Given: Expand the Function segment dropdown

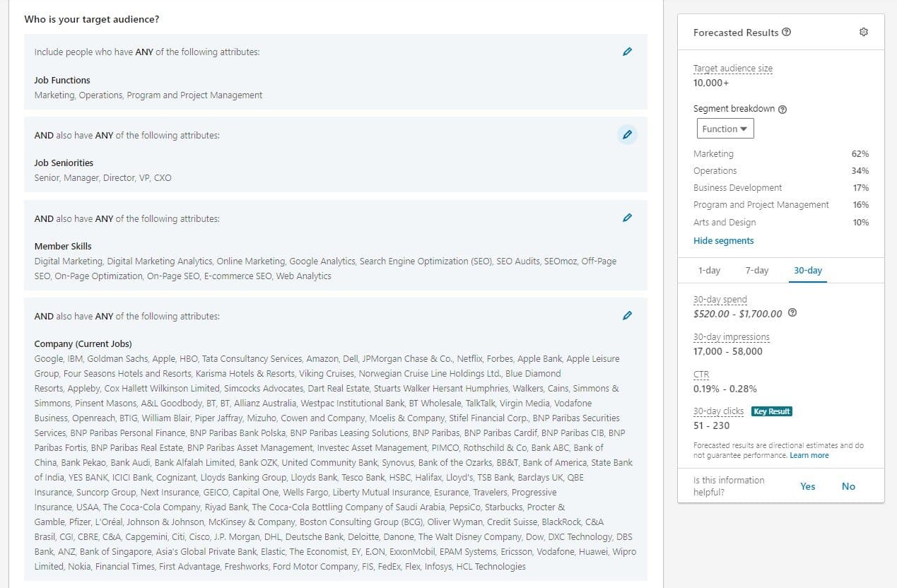Looking at the screenshot, I should 725,129.
